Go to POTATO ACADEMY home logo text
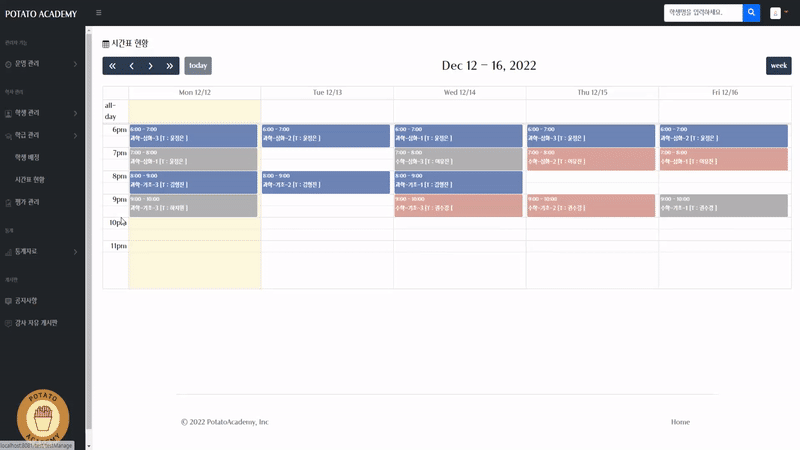This screenshot has width=800, height=450. click(41, 14)
